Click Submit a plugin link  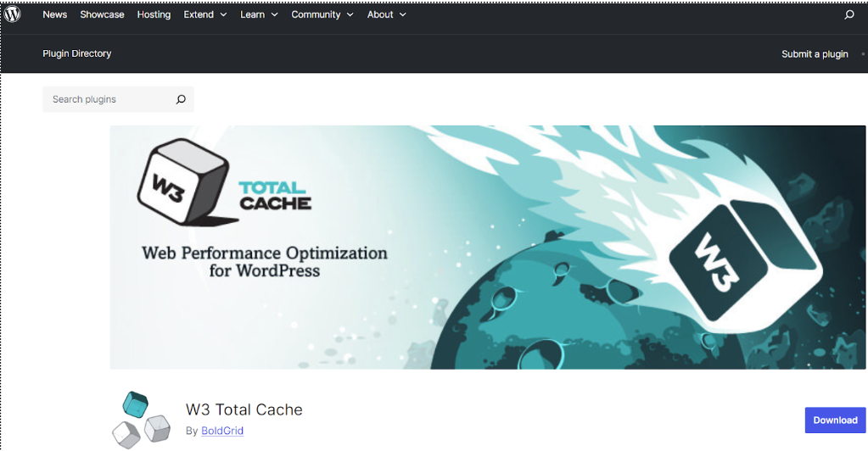coord(815,54)
